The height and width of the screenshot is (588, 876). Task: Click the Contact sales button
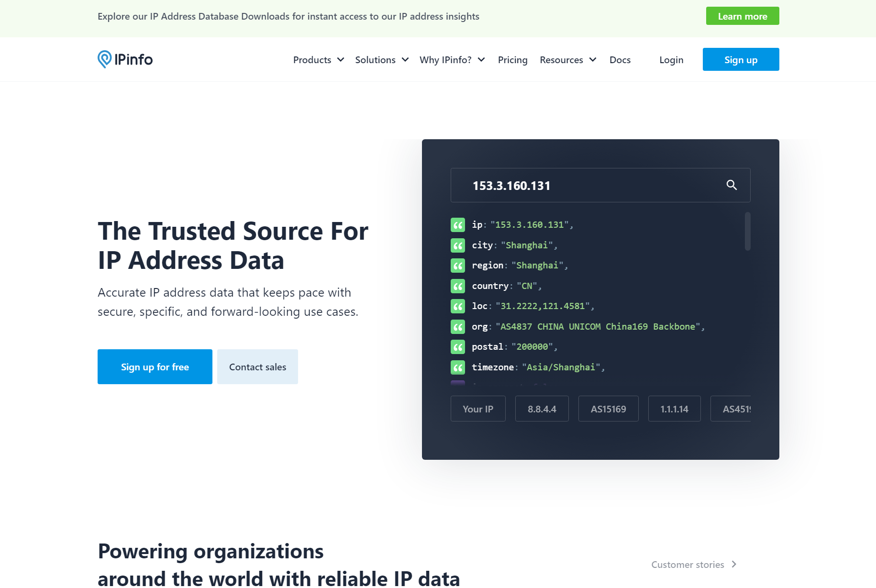point(257,367)
